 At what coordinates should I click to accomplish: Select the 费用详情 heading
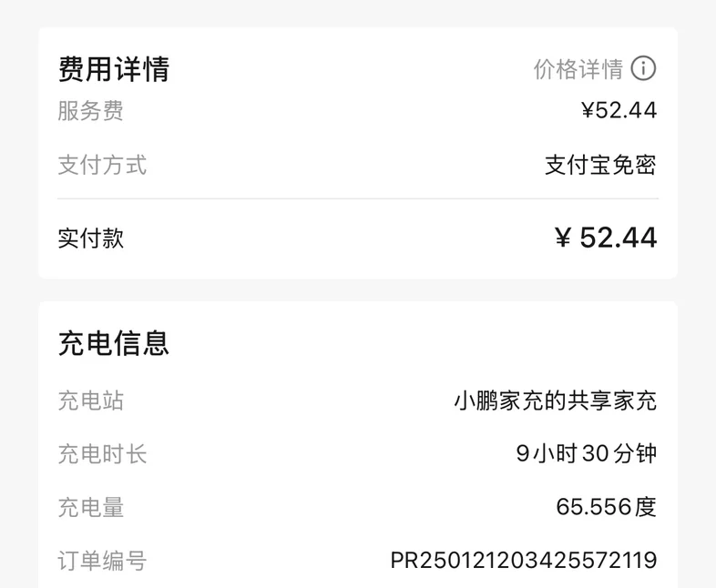pos(114,69)
